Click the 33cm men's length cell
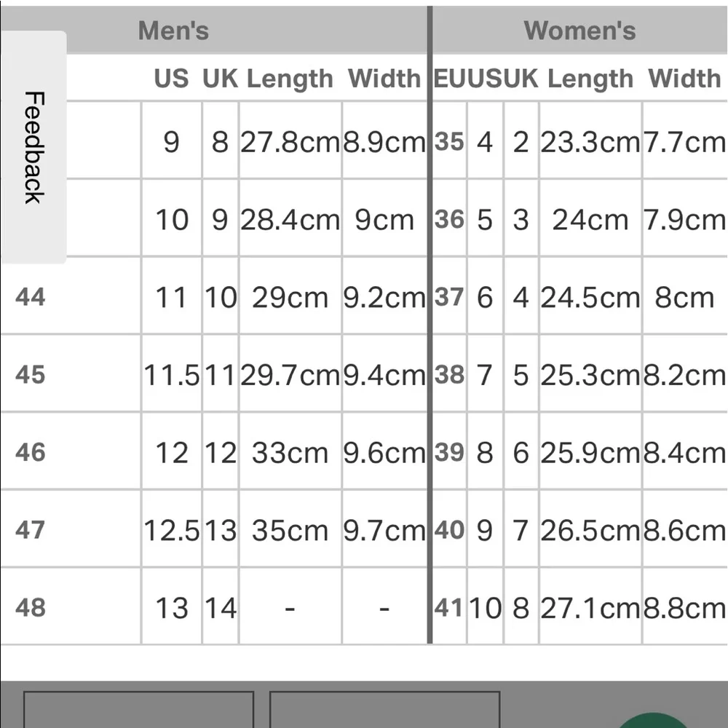The image size is (728, 728). 290,453
